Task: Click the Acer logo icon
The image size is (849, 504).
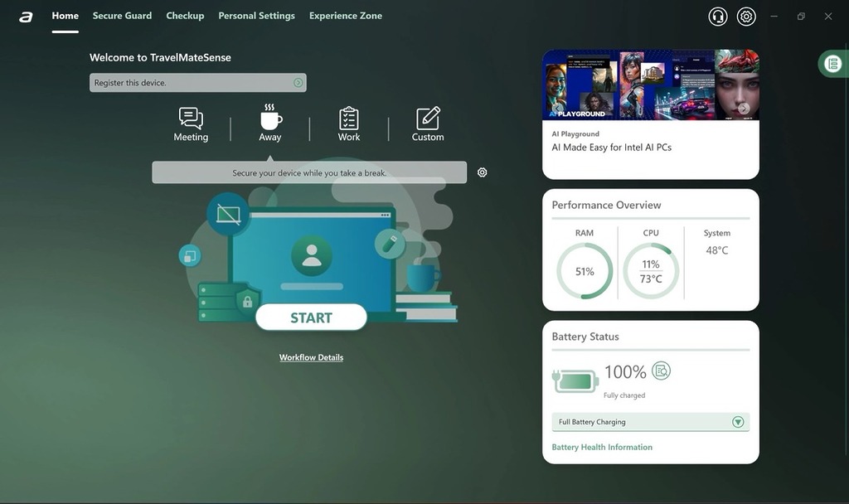Action: pyautogui.click(x=26, y=17)
